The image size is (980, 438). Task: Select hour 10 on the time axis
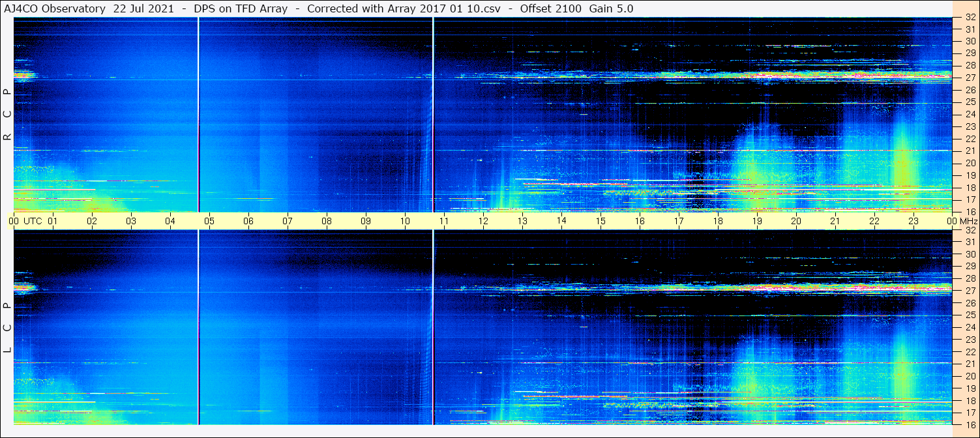(405, 221)
